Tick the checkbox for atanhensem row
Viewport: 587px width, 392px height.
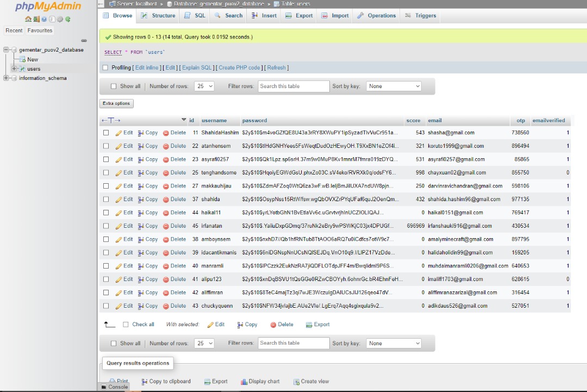106,146
